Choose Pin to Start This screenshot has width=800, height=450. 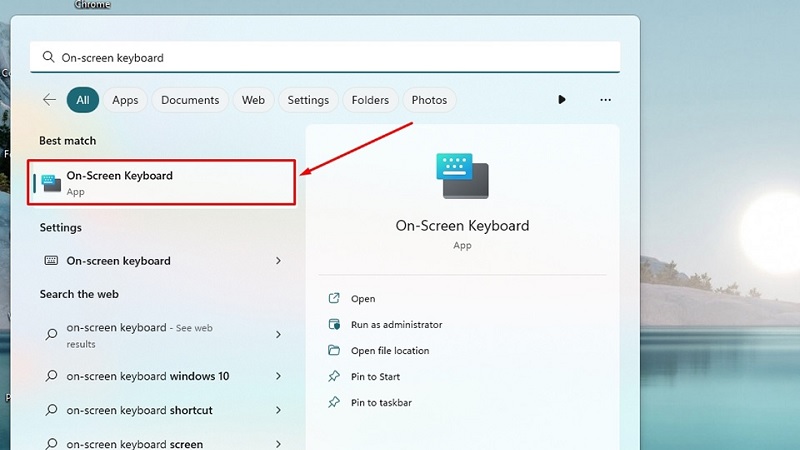point(375,377)
